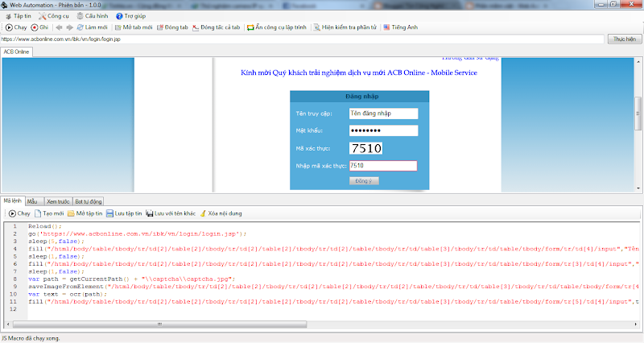Click the ACB Online Mobile Service invitation link
The image size is (644, 343).
(x=359, y=72)
